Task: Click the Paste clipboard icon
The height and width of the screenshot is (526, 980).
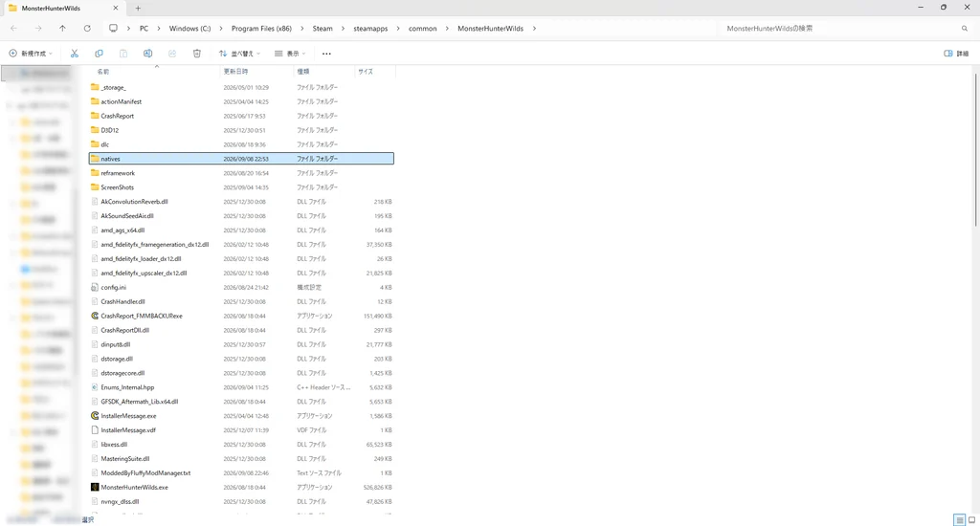Action: 123,54
